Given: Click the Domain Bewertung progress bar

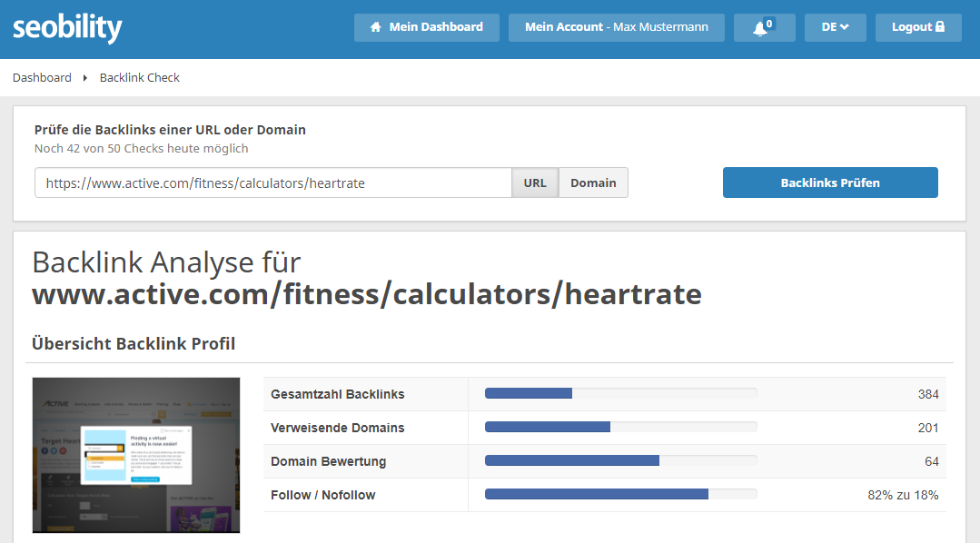Looking at the screenshot, I should (620, 460).
